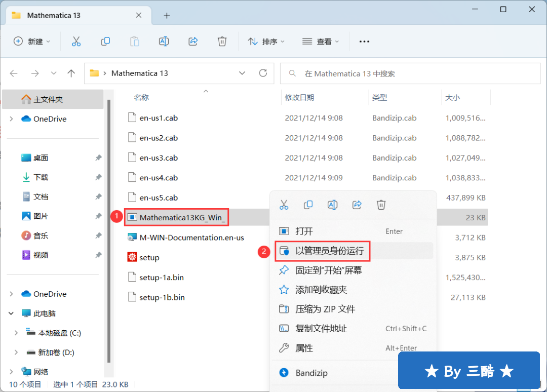Click the Share icon in the context menu
The height and width of the screenshot is (392, 547).
point(357,205)
